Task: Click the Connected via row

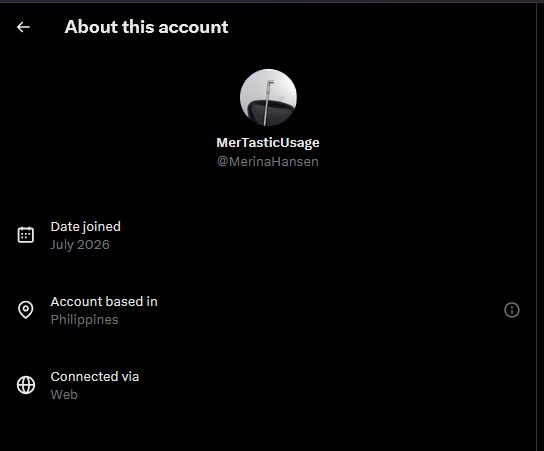Action: [268, 385]
